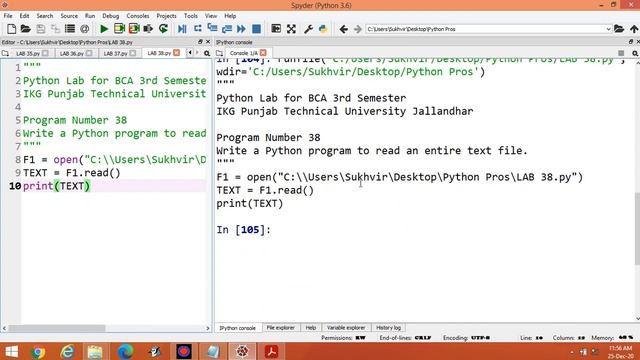Create a new file with the toolbar icon
640x360 pixels.
[x=11, y=29]
